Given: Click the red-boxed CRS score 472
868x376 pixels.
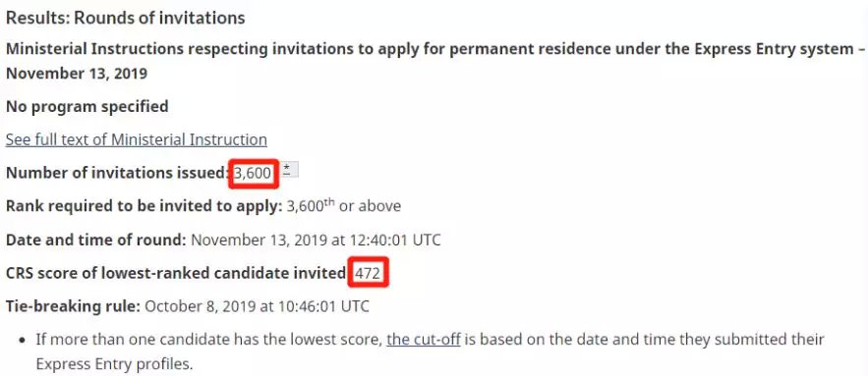Looking at the screenshot, I should coord(369,273).
